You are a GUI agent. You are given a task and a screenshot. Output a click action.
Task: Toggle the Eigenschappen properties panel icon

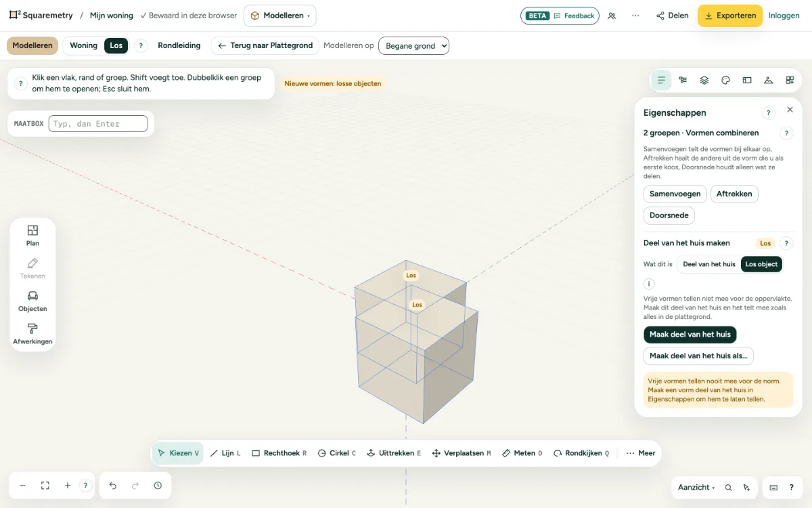click(x=661, y=80)
